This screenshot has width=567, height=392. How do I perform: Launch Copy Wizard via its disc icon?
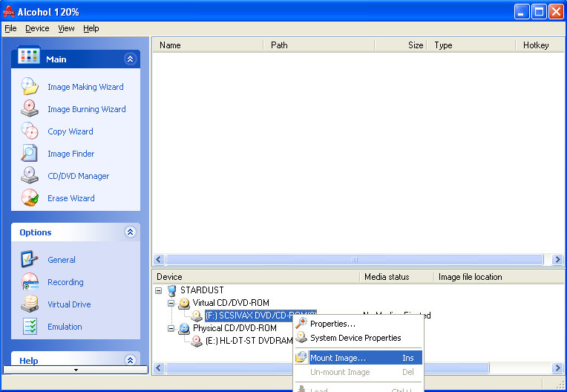[x=30, y=131]
